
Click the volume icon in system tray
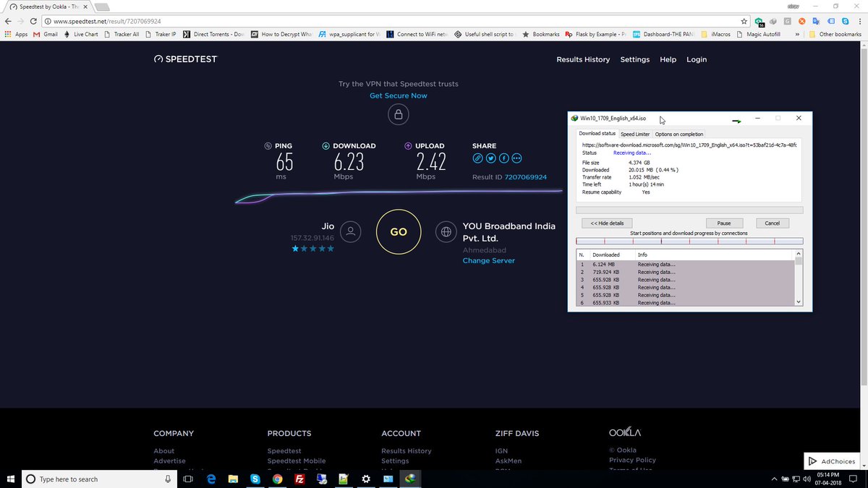point(808,479)
